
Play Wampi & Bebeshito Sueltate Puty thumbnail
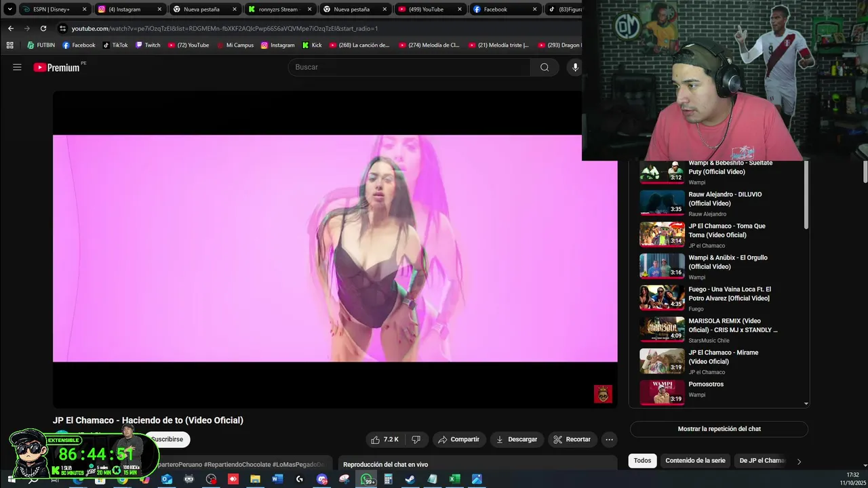[662, 171]
